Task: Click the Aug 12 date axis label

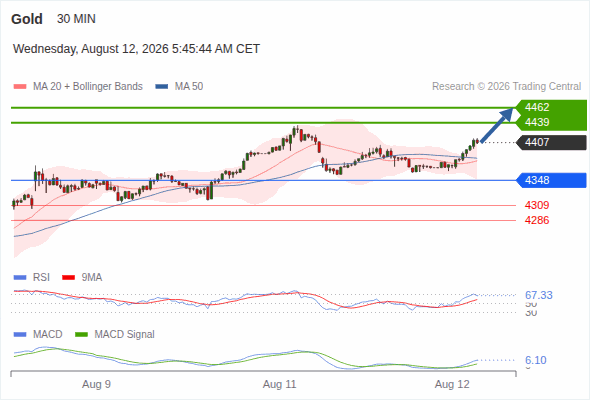Action: [x=452, y=385]
